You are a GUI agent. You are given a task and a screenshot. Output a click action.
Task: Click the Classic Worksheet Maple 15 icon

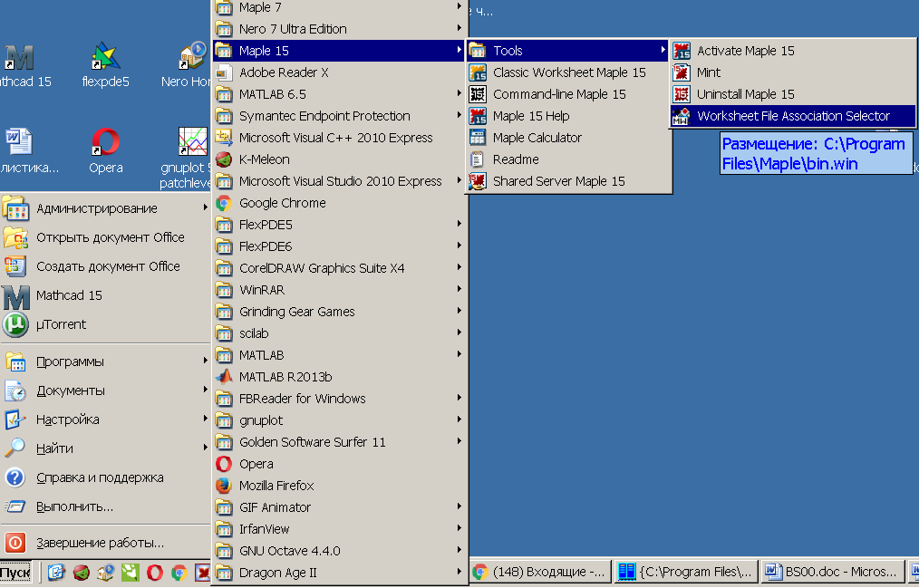(478, 72)
